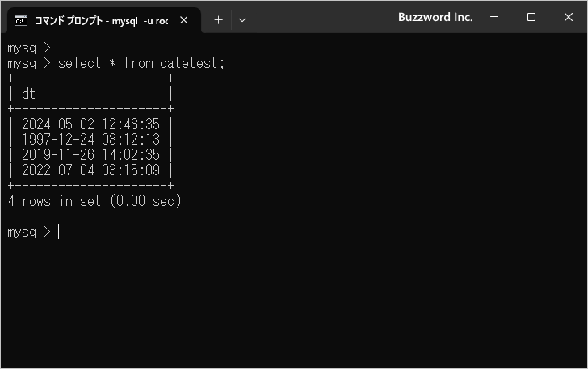This screenshot has height=369, width=588.
Task: Click the first empty mysql> prompt line
Action: [x=29, y=48]
